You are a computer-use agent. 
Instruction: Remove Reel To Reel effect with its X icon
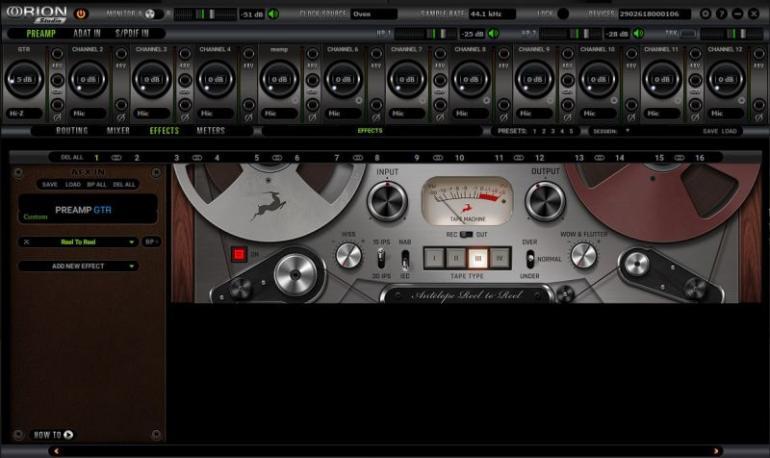coord(27,242)
